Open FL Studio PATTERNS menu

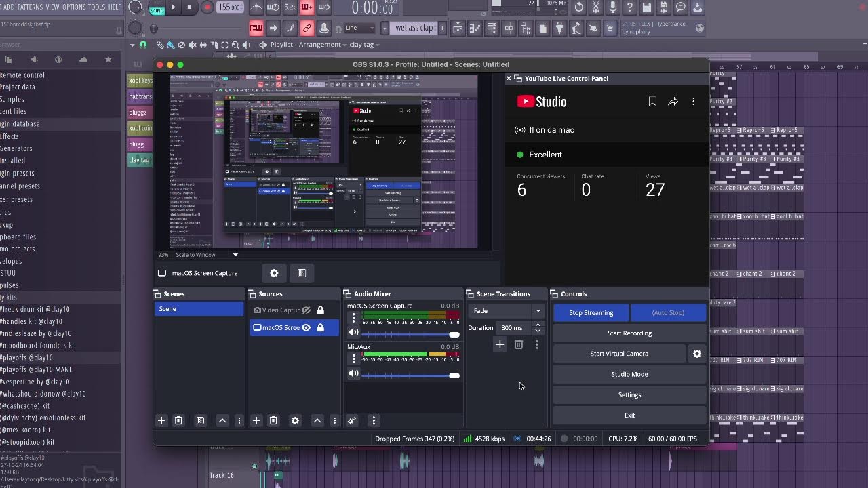pyautogui.click(x=30, y=7)
